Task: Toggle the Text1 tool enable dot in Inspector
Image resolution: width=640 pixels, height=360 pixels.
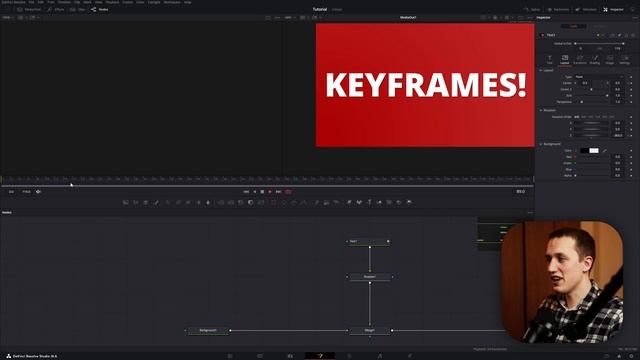Action: point(542,35)
